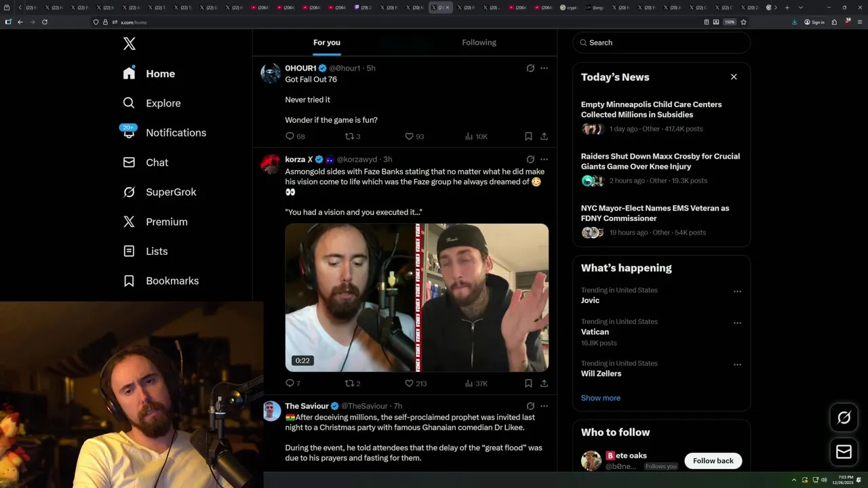Share 0HOUR1's Fall Out 76 post
Image resolution: width=868 pixels, height=488 pixels.
[544, 136]
